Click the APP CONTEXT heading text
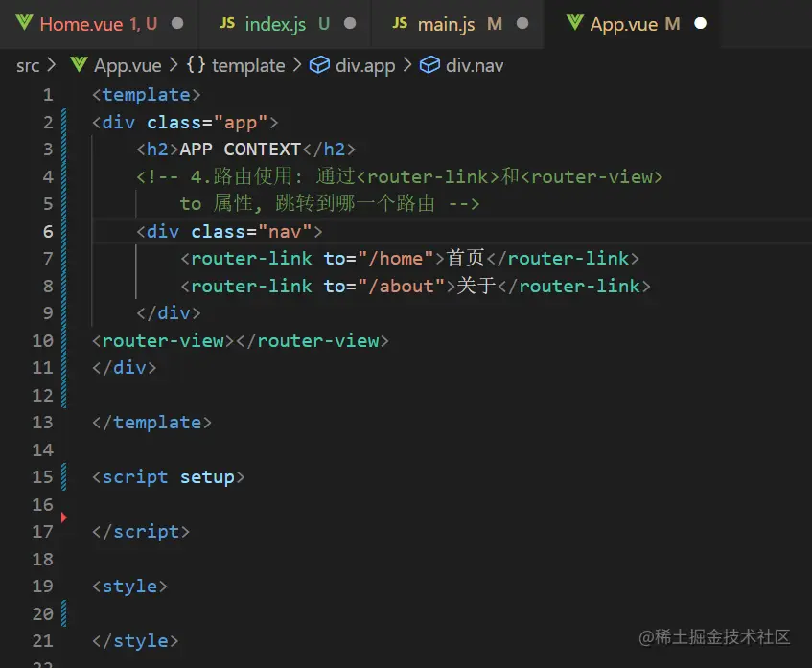 coord(241,150)
